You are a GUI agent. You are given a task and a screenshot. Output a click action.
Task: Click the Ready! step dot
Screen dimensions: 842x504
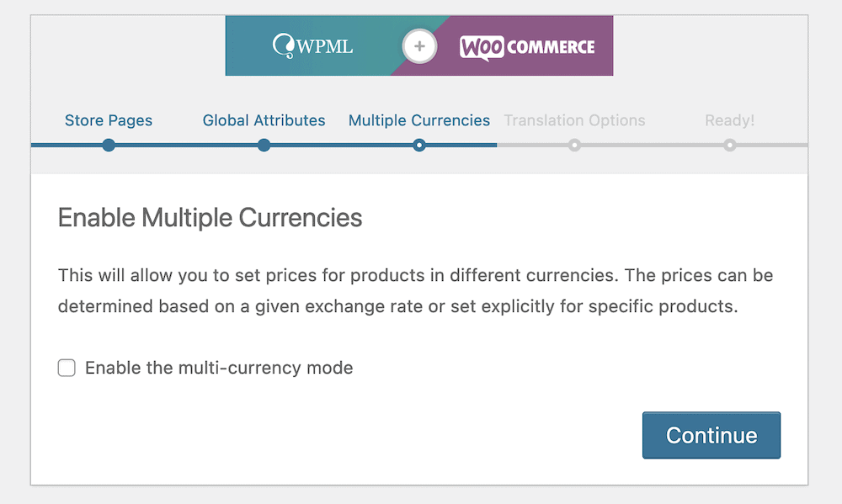pyautogui.click(x=730, y=146)
